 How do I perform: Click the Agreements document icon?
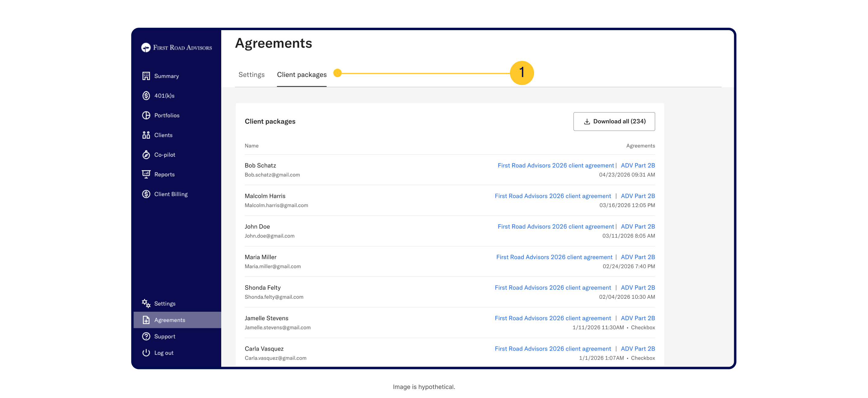click(x=146, y=320)
